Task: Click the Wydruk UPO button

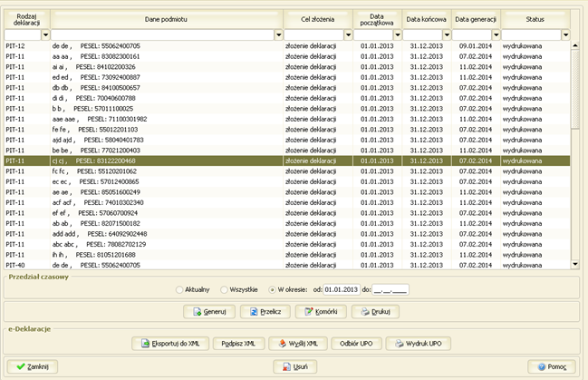Action: tap(419, 344)
